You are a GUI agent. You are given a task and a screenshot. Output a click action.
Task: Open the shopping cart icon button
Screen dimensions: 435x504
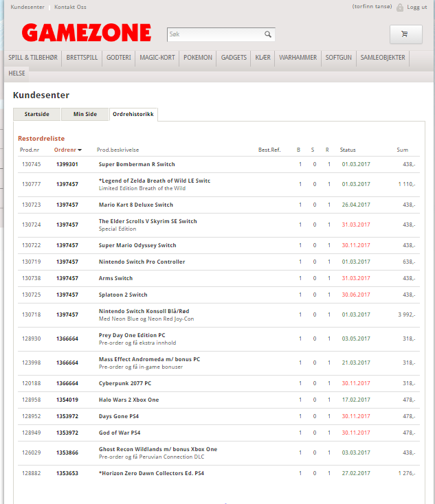pos(405,34)
